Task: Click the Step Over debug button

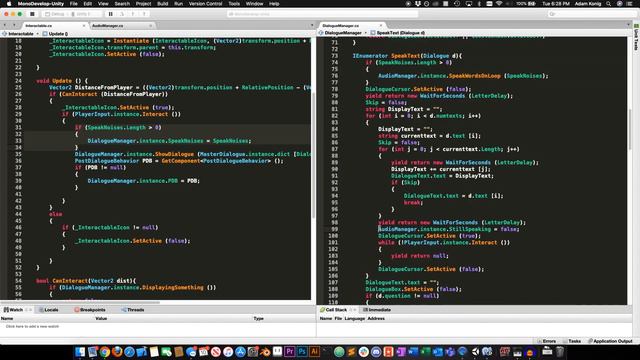Action: (122, 14)
